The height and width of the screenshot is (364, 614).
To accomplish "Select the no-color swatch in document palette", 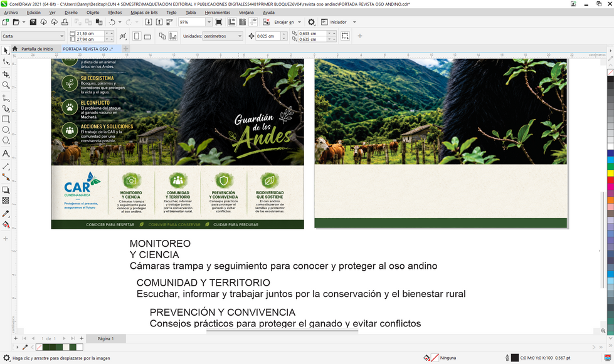I will (39, 347).
